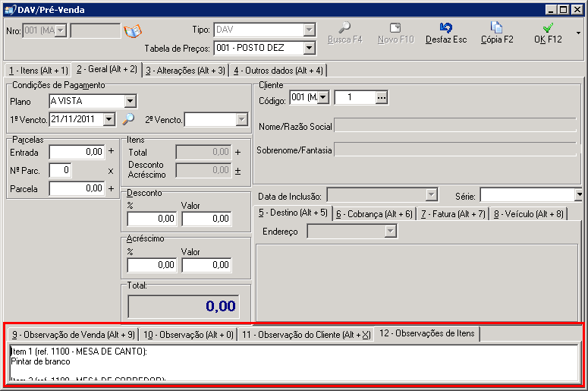Click the plus sign beside Itens Total
588x391 pixels.
pos(237,153)
